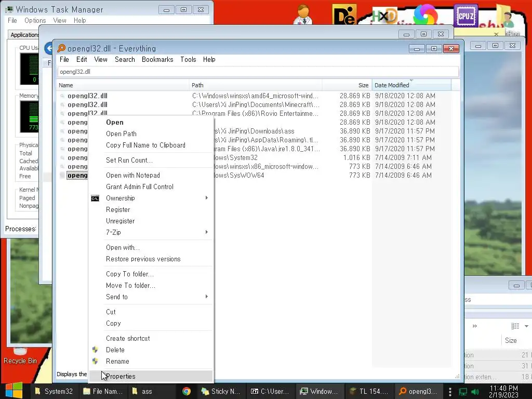The width and height of the screenshot is (532, 399).
Task: Open Options menu in Task Manager
Action: 35,20
